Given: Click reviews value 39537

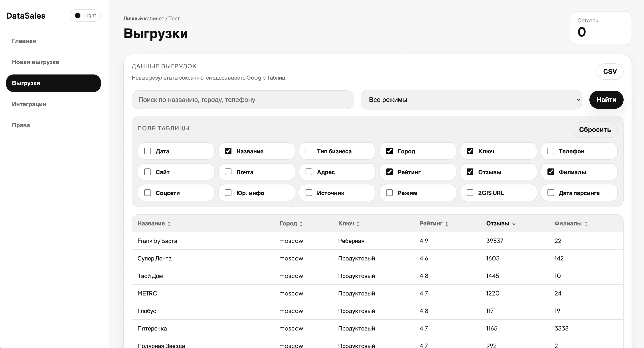Looking at the screenshot, I should click(495, 241).
